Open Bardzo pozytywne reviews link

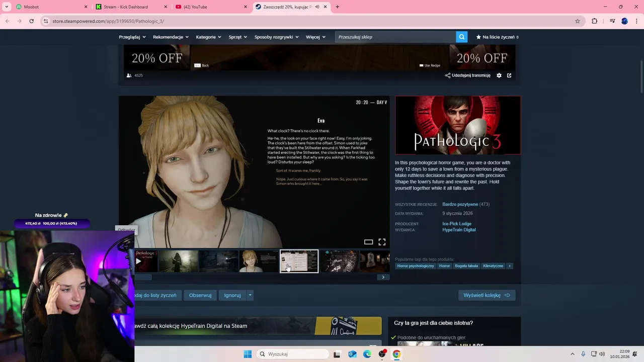tap(460, 204)
